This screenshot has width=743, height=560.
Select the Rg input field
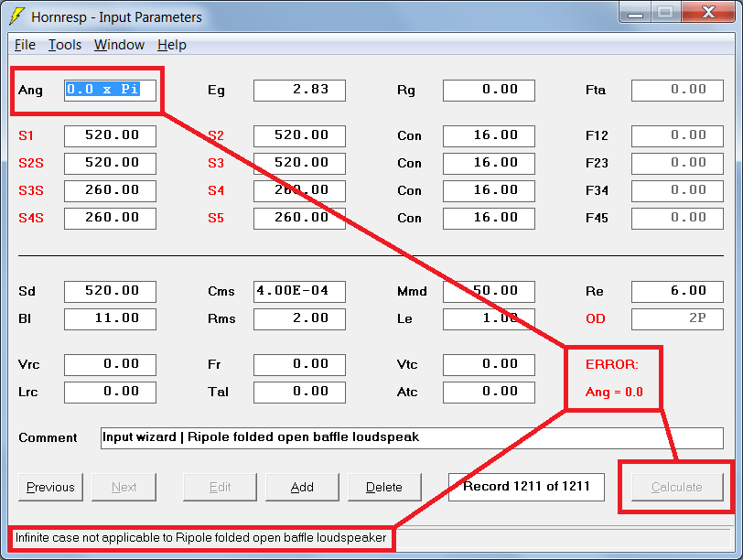click(489, 90)
